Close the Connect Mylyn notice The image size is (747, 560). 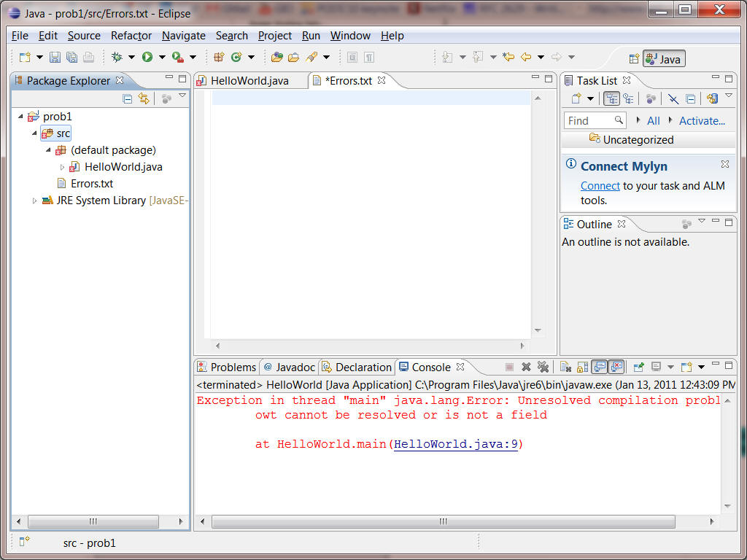pos(724,164)
